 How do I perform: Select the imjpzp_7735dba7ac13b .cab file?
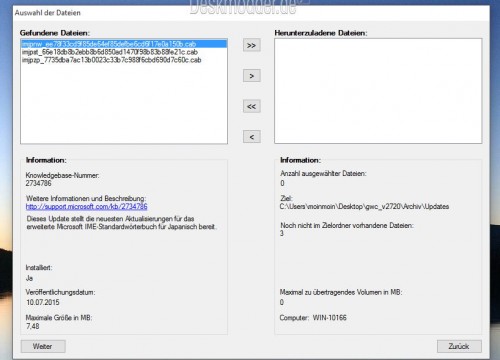click(112, 60)
